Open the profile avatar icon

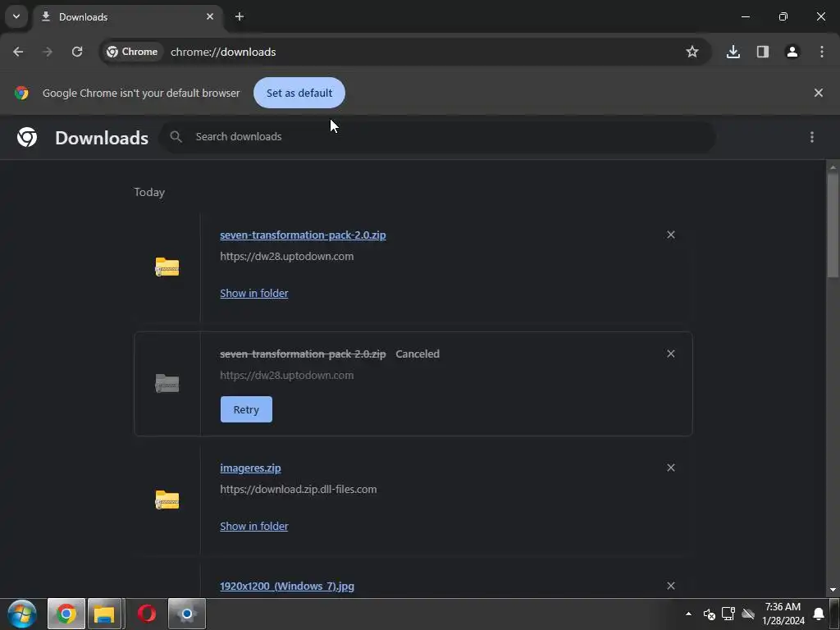click(x=792, y=52)
